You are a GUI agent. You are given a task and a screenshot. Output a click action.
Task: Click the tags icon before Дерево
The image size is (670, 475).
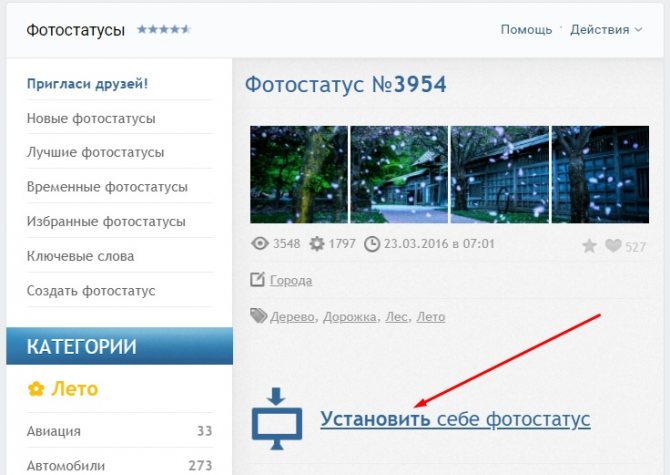258,316
